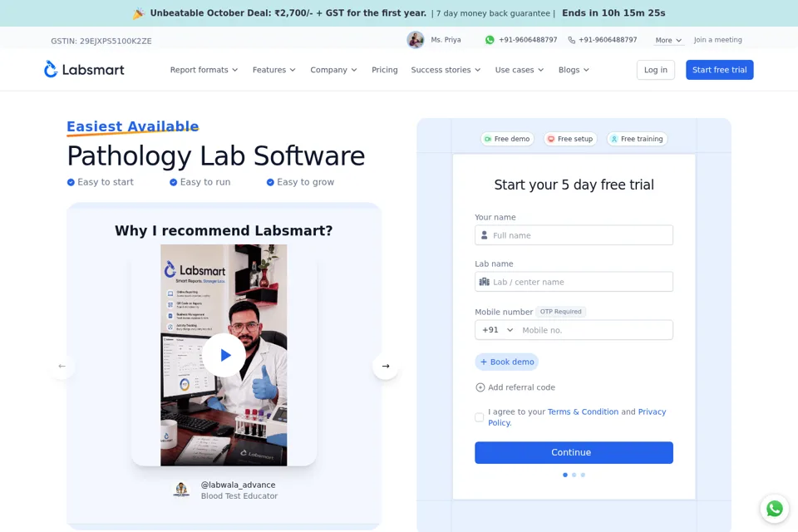Image resolution: width=798 pixels, height=532 pixels.
Task: Click the OTP Required badge
Action: 560,312
